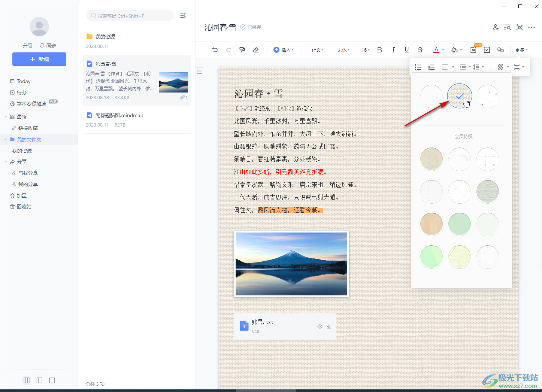Screen dimensions: 542x392
Task: Switch to two-column layout
Action: pos(39,380)
